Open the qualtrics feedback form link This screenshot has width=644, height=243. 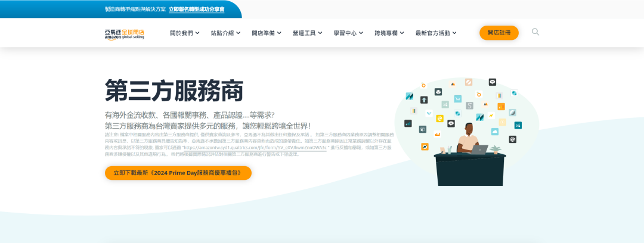click(255, 147)
